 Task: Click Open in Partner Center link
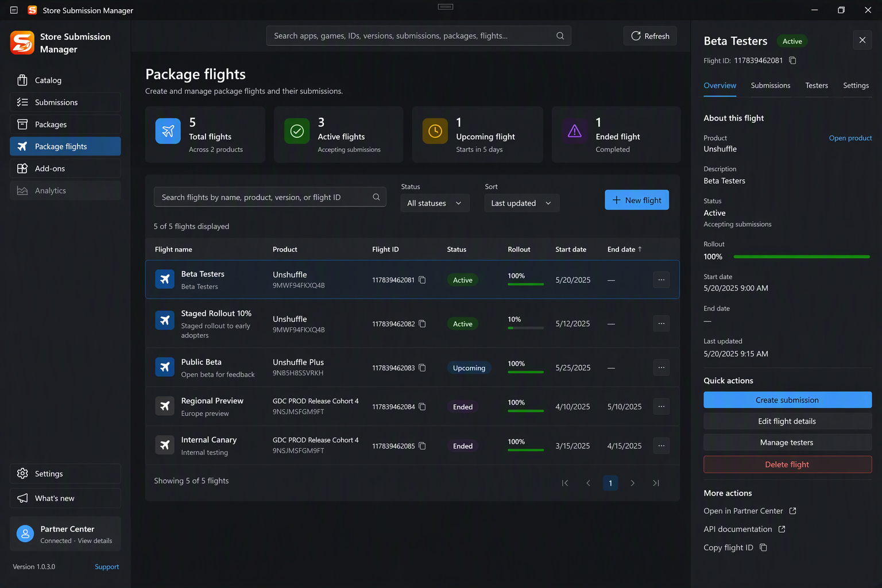pyautogui.click(x=750, y=510)
